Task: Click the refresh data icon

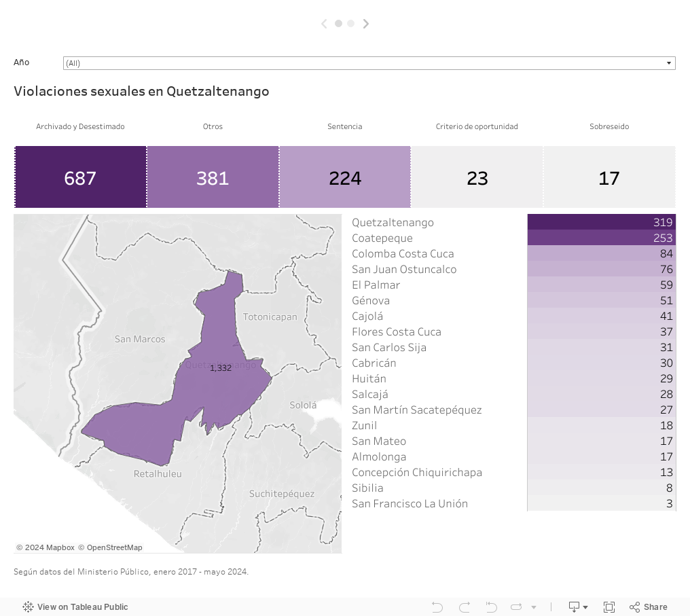Action: point(516,607)
